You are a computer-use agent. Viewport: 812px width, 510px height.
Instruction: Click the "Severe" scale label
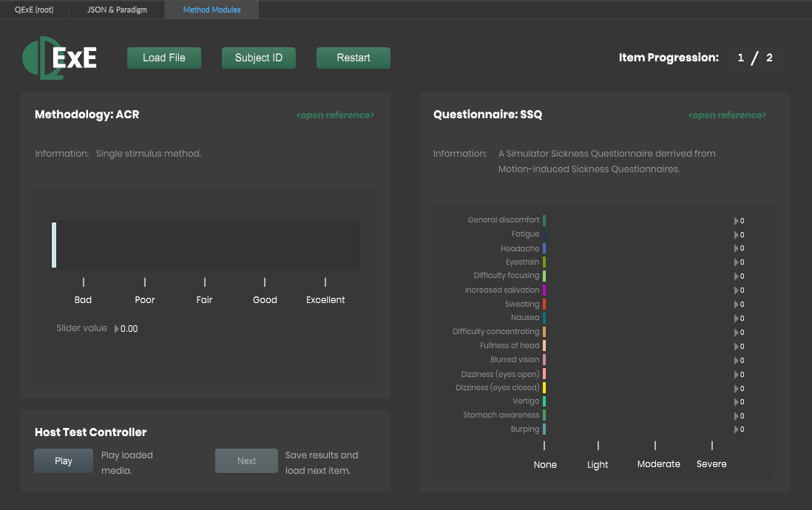point(711,464)
